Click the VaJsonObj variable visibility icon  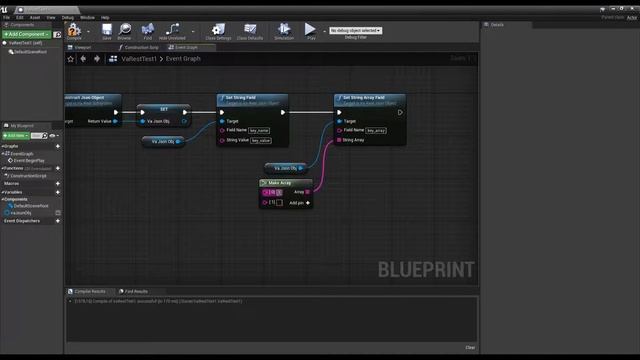click(58, 213)
